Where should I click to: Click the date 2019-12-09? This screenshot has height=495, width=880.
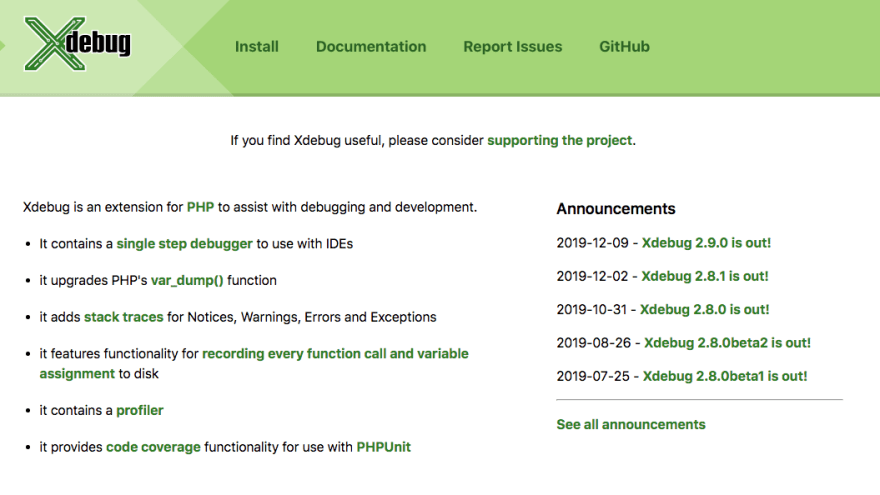[x=593, y=243]
